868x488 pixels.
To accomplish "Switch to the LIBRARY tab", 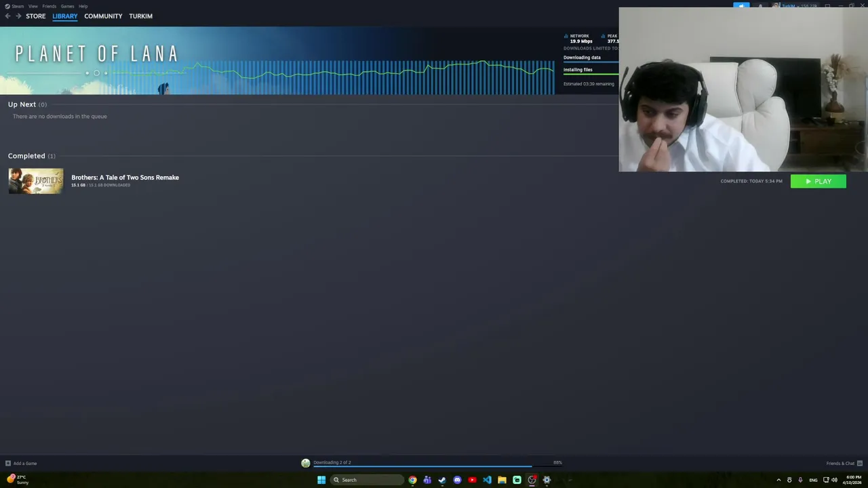I will [65, 16].
